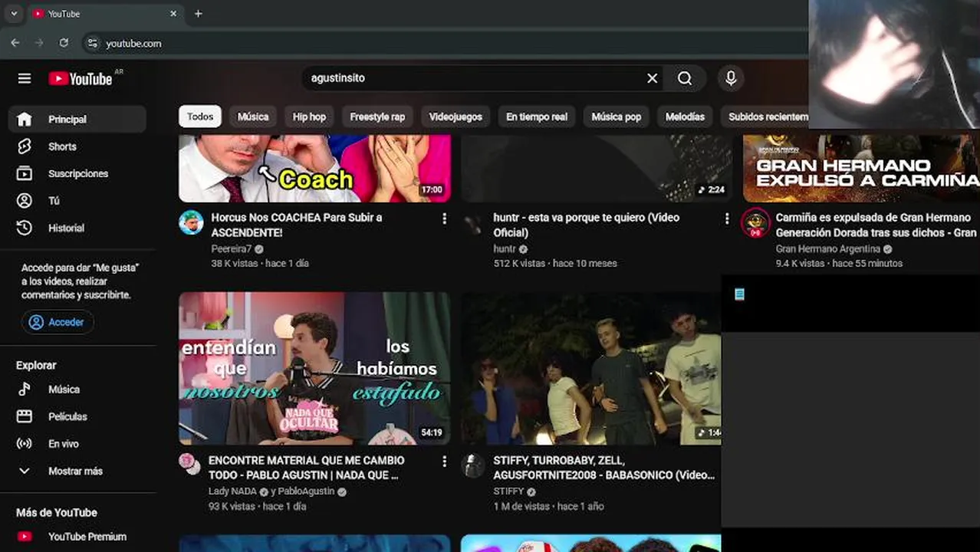Open the huntr video thumbnail with 2:24 duration

pos(597,169)
